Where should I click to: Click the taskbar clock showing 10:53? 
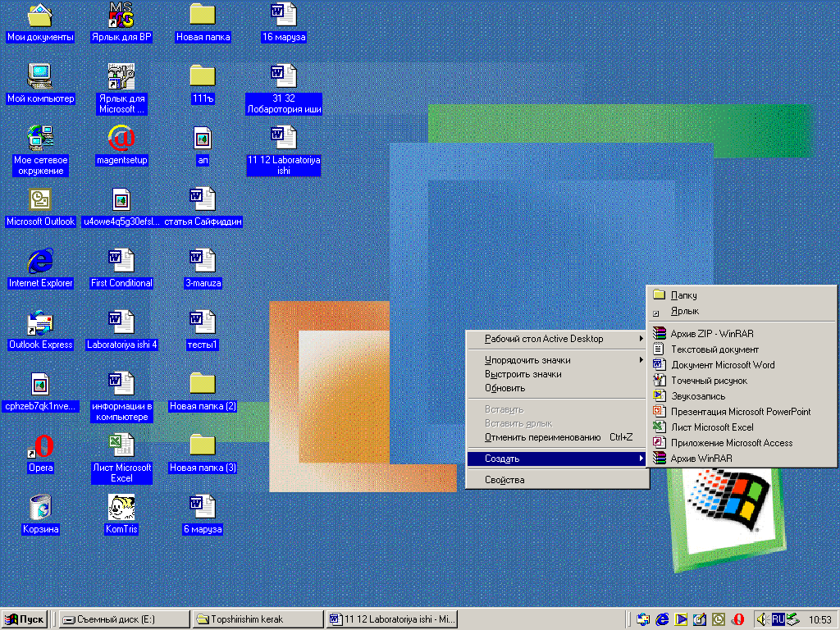coord(819,619)
